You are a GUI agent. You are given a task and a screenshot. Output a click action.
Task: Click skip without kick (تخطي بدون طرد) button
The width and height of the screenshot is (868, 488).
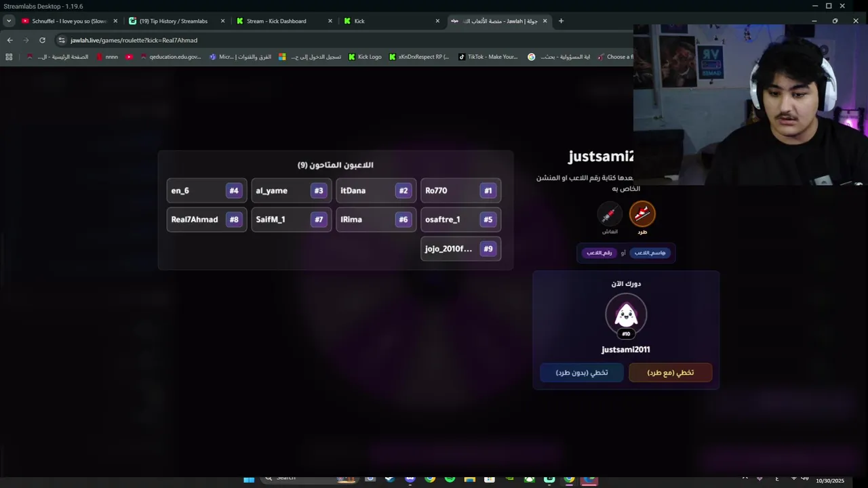pyautogui.click(x=582, y=372)
